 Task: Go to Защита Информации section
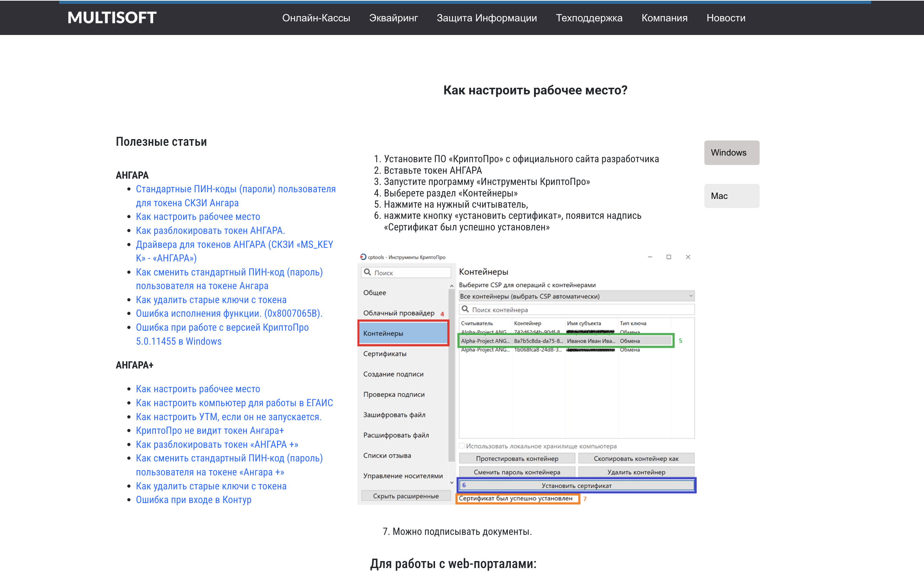tap(486, 18)
